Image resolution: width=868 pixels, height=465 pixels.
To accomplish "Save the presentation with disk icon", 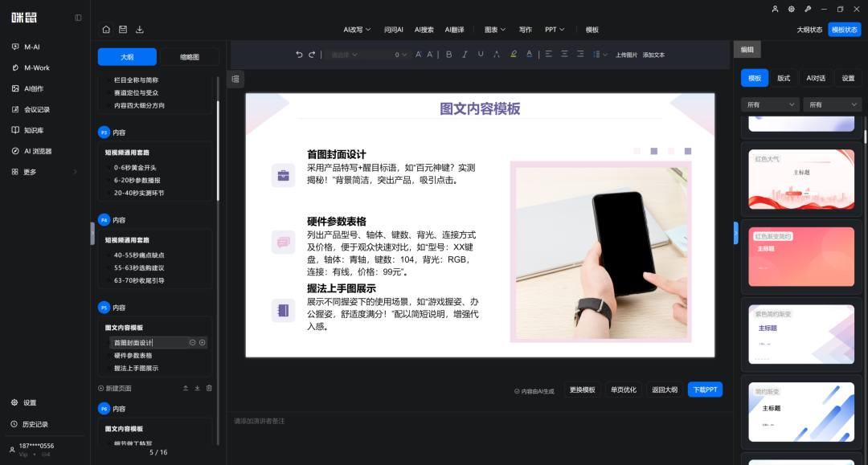I will click(123, 29).
